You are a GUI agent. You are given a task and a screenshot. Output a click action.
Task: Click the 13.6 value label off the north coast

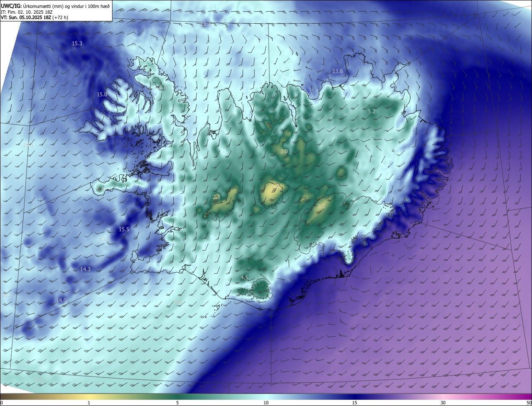(337, 71)
